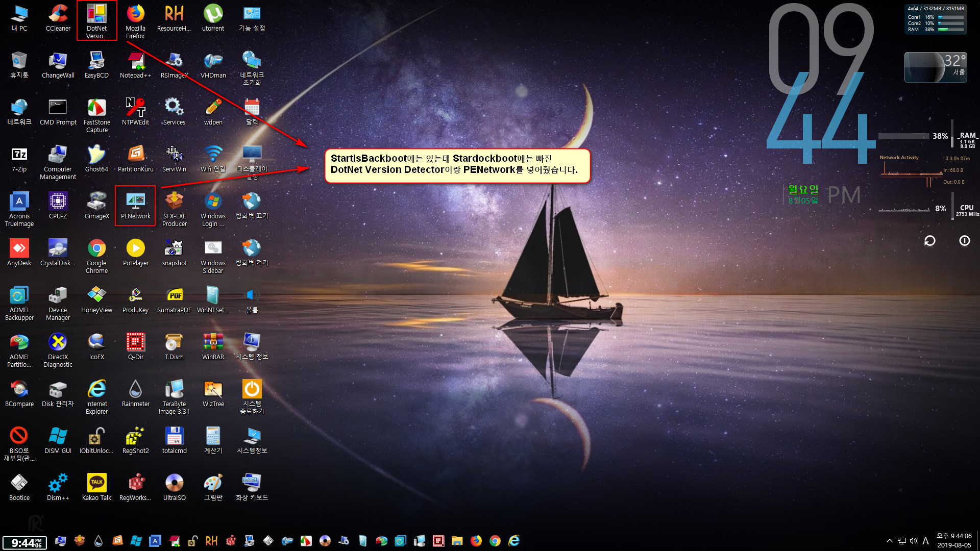980x551 pixels.
Task: Open DirectX Diagnostic desktop icon
Action: tap(58, 350)
